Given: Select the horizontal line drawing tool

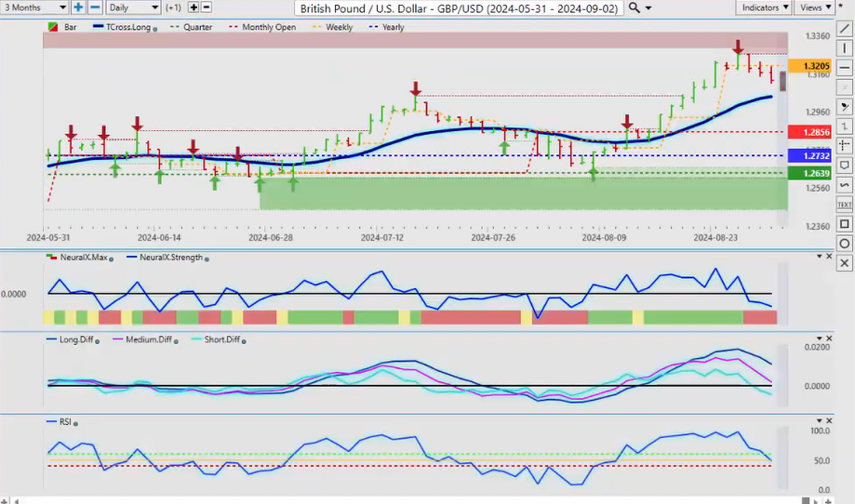Looking at the screenshot, I should (845, 68).
